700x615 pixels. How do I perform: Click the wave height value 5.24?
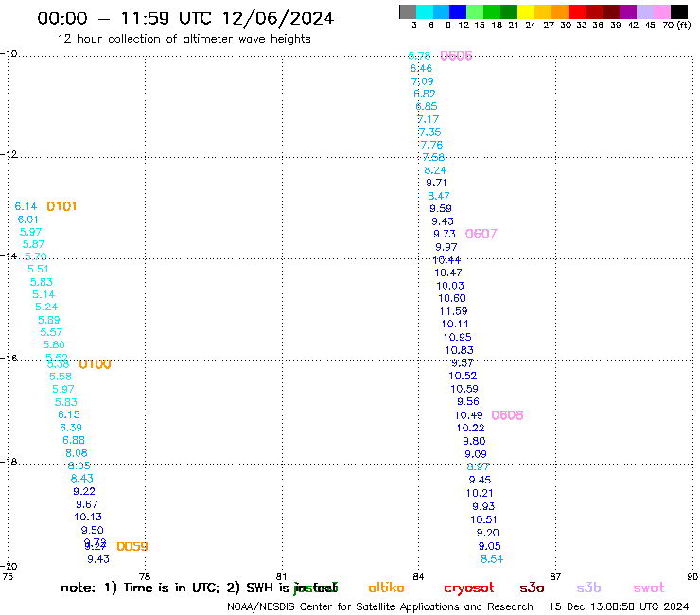click(x=46, y=307)
